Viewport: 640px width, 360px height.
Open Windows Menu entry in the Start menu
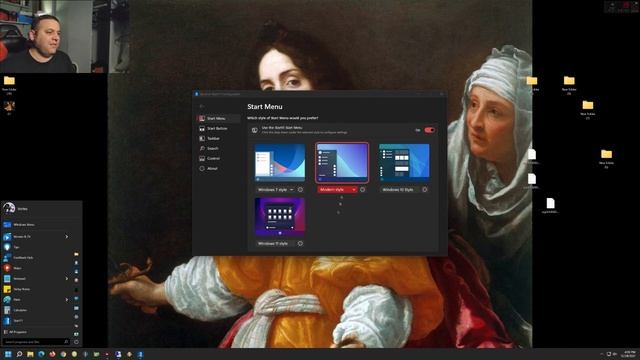point(37,225)
